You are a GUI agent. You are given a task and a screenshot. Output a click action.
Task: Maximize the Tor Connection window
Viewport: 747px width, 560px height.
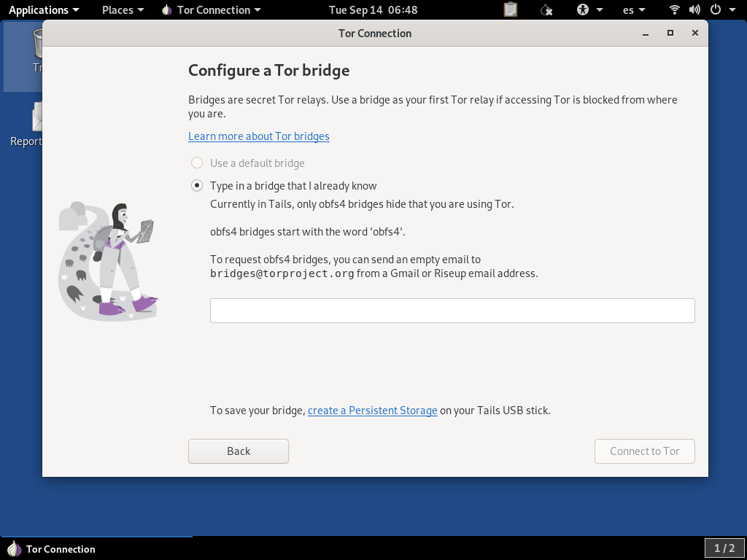point(670,33)
